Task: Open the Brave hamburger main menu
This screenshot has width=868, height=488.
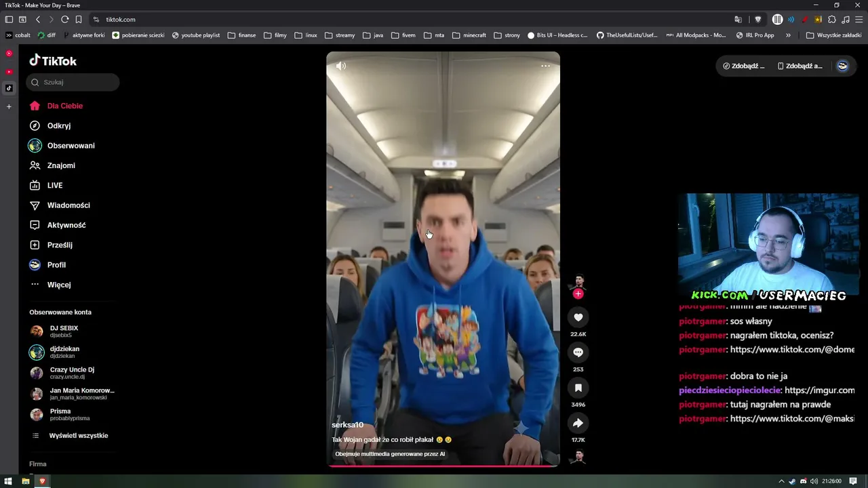Action: pyautogui.click(x=859, y=20)
